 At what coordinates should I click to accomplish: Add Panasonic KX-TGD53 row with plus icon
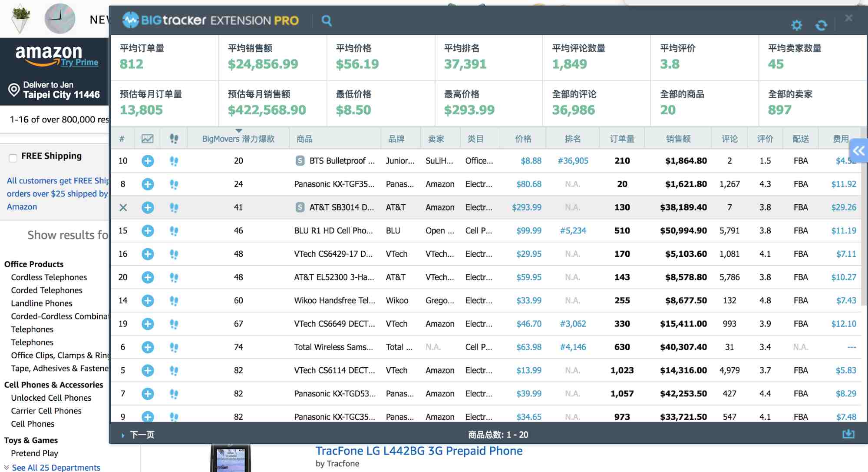tap(148, 394)
